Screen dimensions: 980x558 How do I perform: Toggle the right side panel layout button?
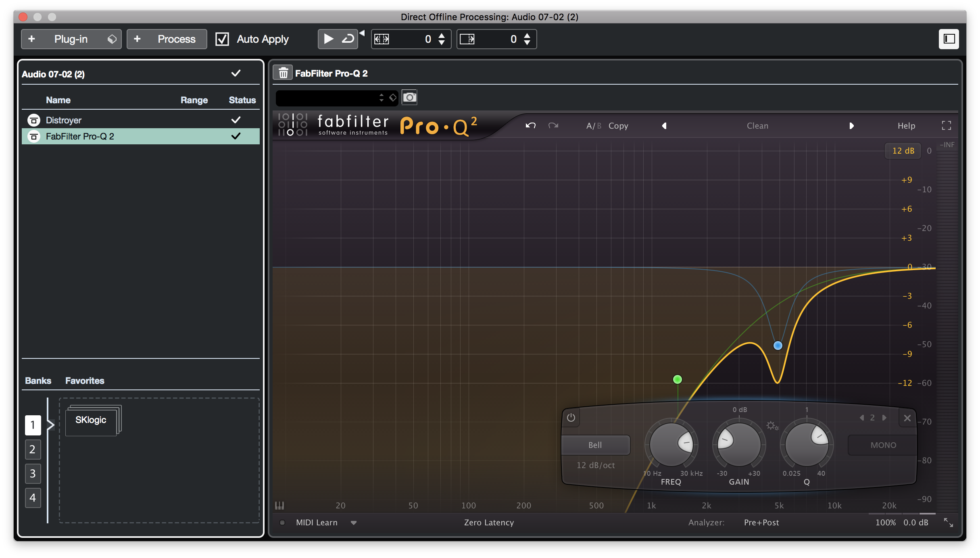949,39
